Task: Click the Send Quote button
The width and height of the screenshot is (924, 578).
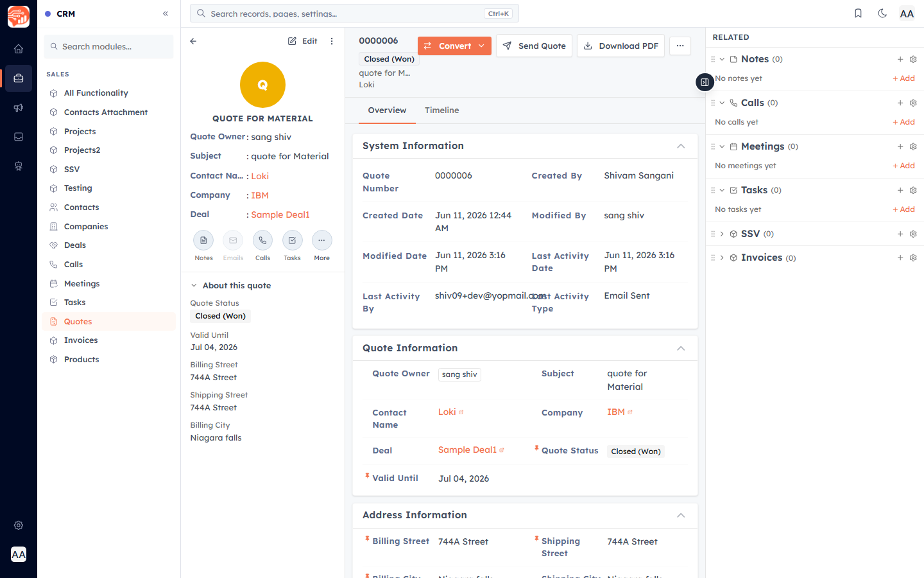Action: pyautogui.click(x=534, y=46)
